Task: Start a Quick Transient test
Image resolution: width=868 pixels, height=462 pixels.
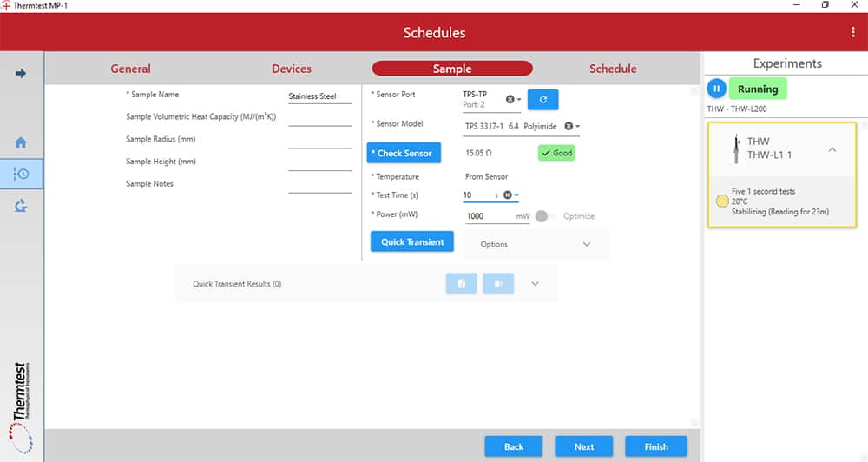Action: point(411,241)
